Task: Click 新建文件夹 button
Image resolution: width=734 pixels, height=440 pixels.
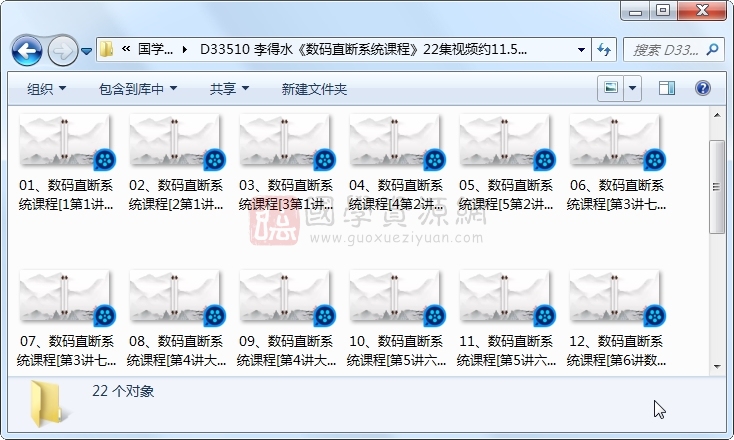Action: 314,88
